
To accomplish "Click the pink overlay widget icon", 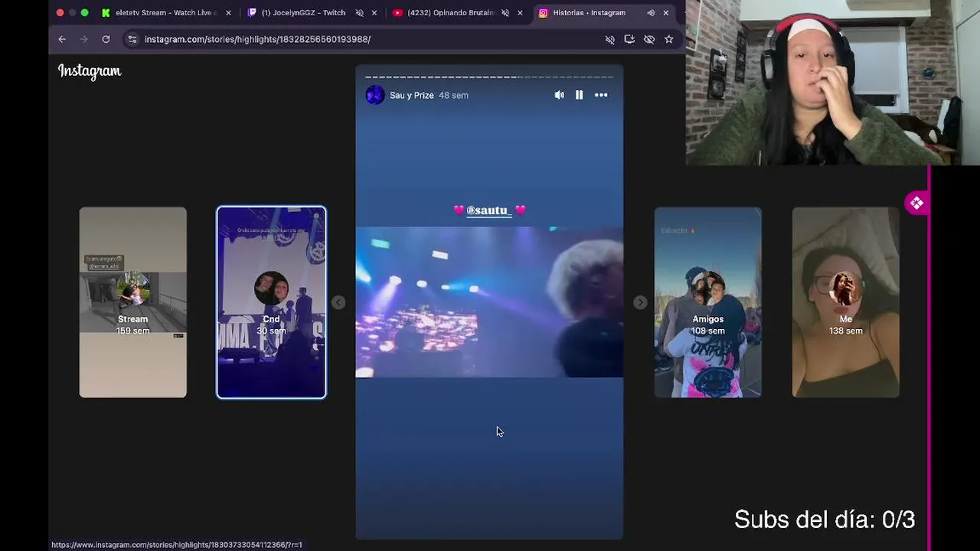I will tap(916, 203).
